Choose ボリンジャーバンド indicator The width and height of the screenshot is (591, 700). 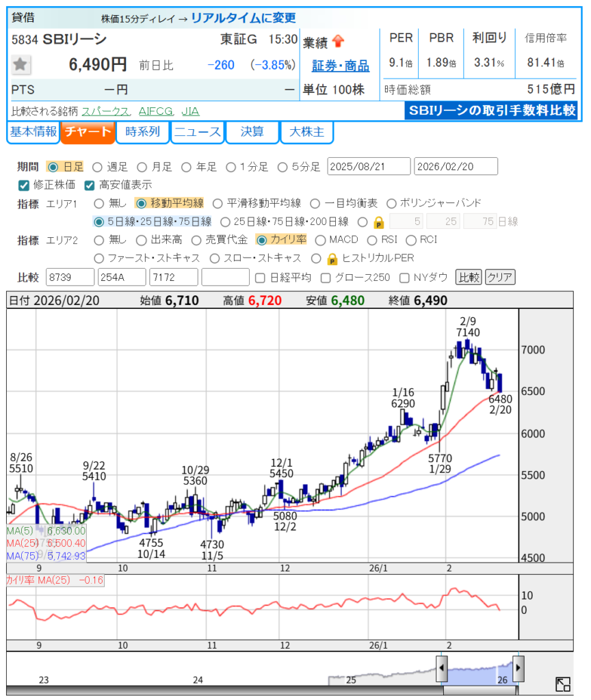(392, 203)
